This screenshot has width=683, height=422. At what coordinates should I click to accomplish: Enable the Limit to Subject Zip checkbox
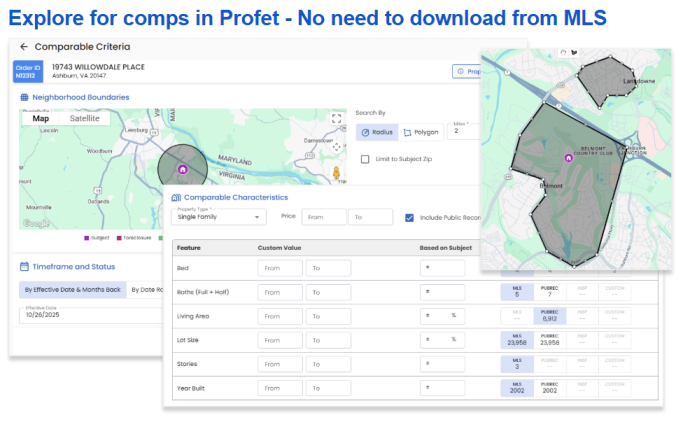[365, 159]
